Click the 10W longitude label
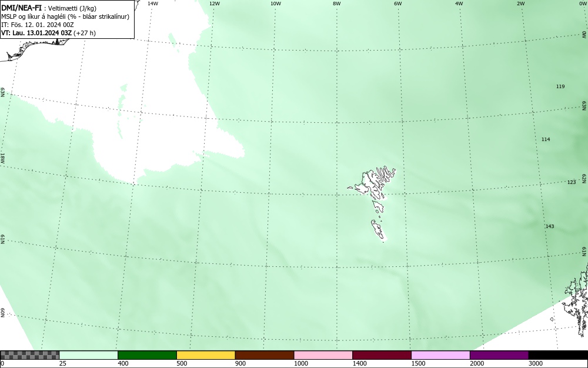 point(276,4)
